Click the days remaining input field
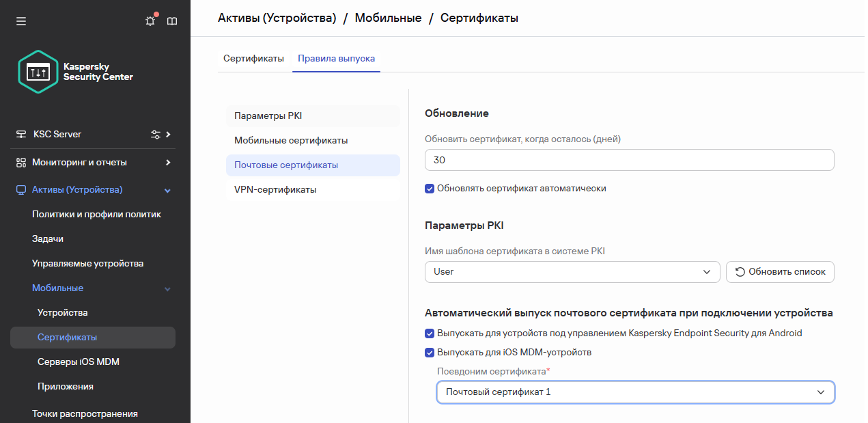The height and width of the screenshot is (423, 868). [x=628, y=160]
